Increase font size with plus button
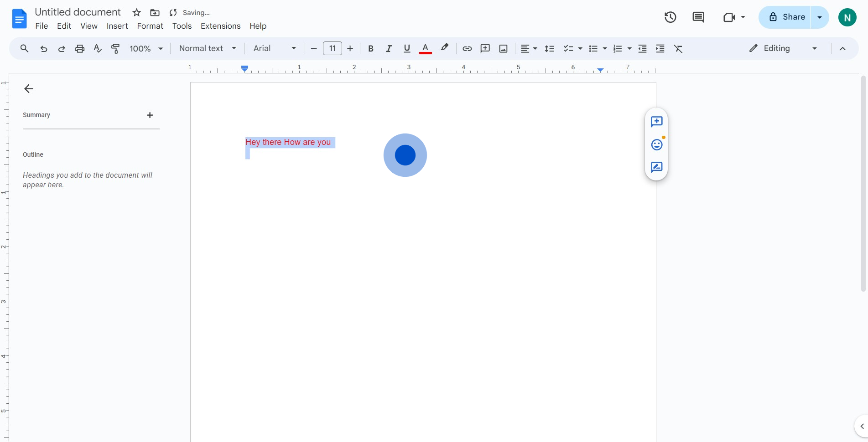This screenshot has width=868, height=442. click(350, 48)
